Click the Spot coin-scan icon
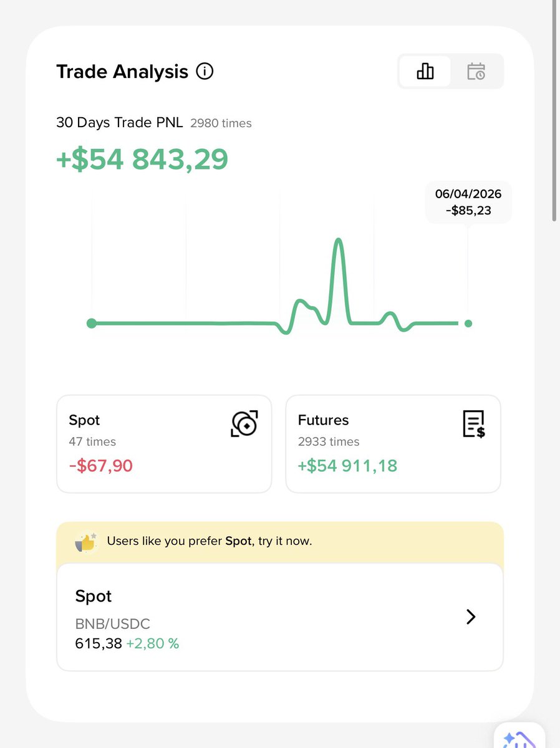The width and height of the screenshot is (560, 748). (244, 424)
